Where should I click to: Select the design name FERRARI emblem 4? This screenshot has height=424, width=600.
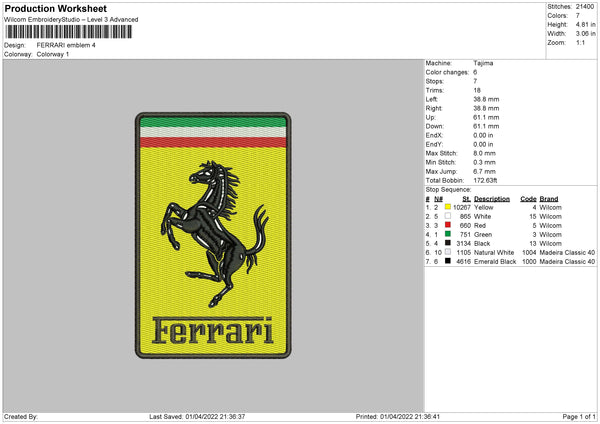[x=66, y=45]
